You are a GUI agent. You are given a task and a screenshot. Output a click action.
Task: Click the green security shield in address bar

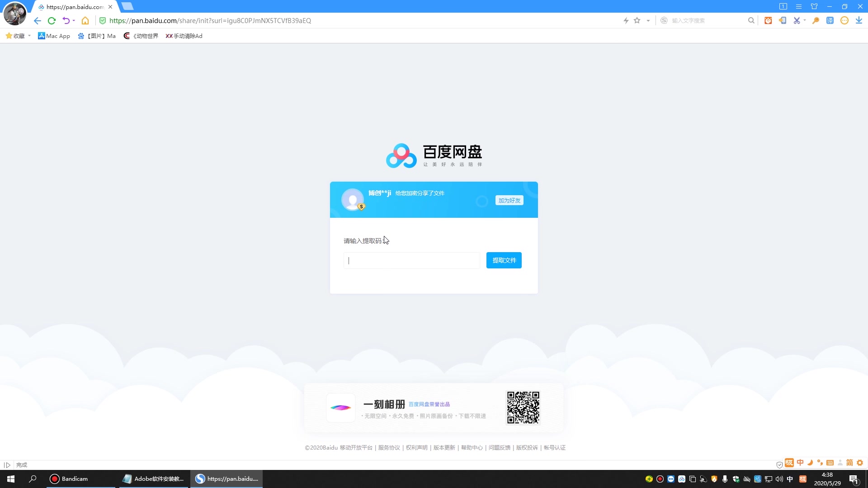pos(103,21)
